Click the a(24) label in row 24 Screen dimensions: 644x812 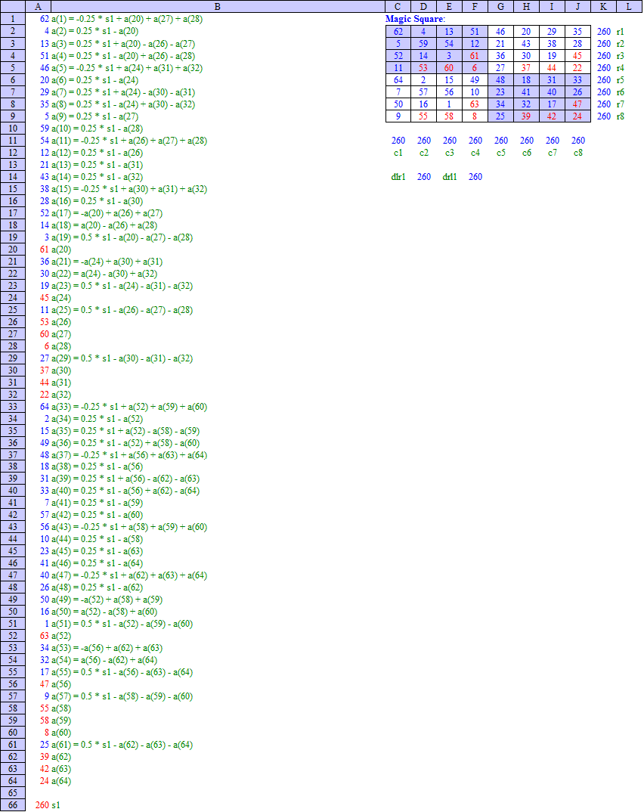point(61,298)
